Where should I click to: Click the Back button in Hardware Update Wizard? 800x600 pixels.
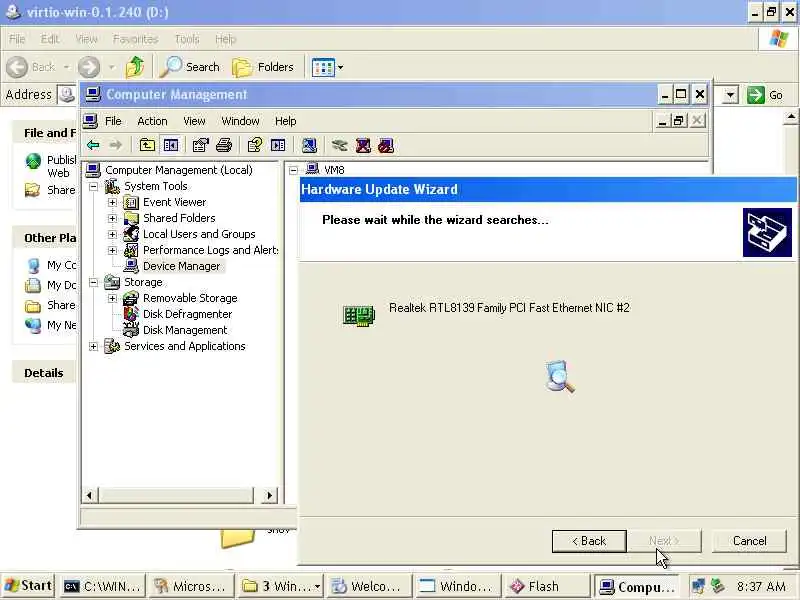589,541
